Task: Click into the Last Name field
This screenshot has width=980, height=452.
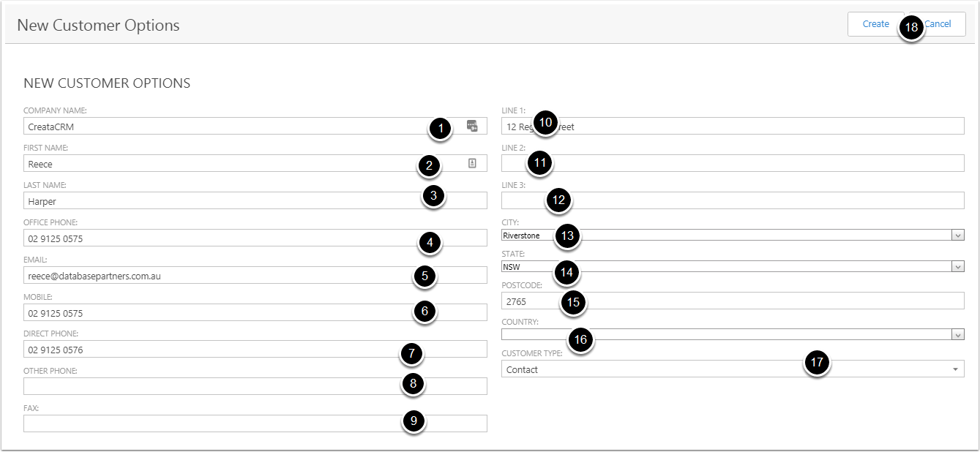Action: [x=220, y=201]
